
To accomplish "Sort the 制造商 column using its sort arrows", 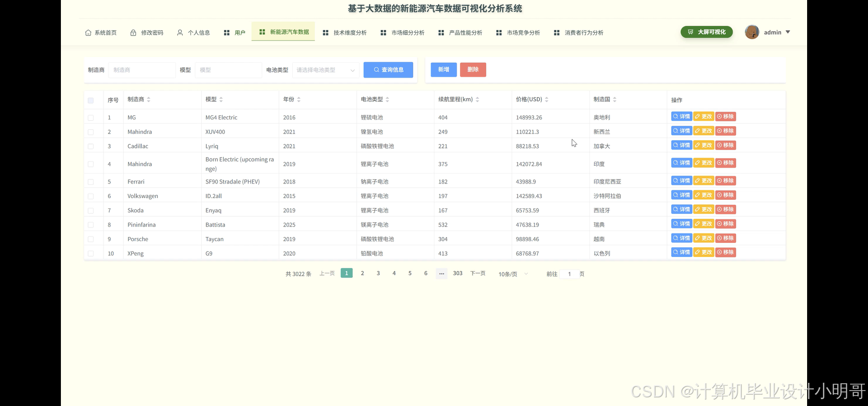I will pos(149,99).
